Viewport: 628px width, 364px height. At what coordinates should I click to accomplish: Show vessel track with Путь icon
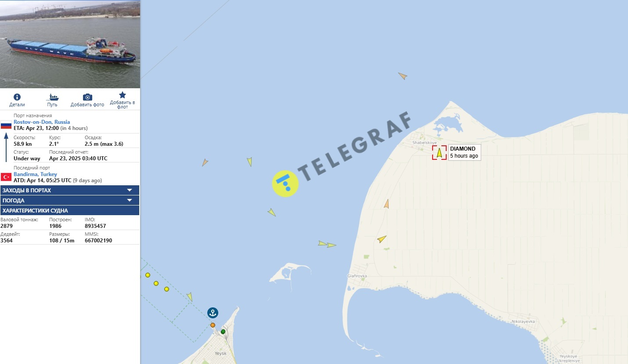(x=53, y=97)
